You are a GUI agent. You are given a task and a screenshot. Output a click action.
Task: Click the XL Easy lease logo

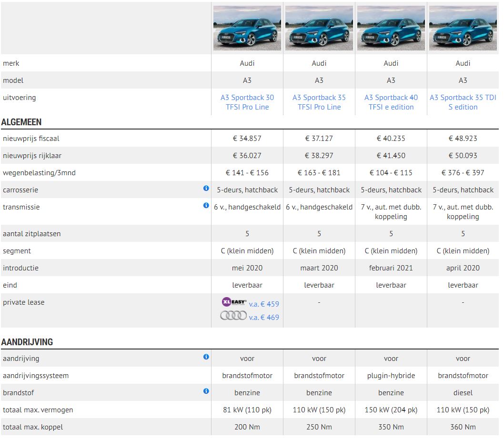point(234,302)
